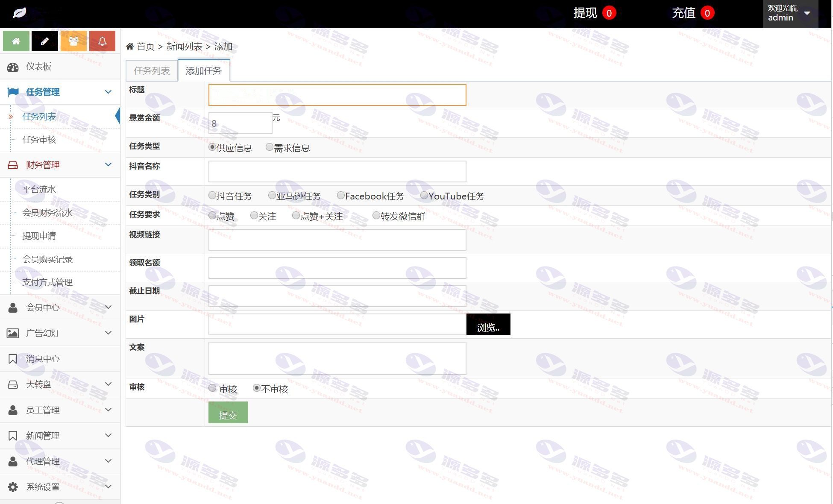Click the leaf logo in the top bar
This screenshot has height=504, width=833.
click(20, 13)
